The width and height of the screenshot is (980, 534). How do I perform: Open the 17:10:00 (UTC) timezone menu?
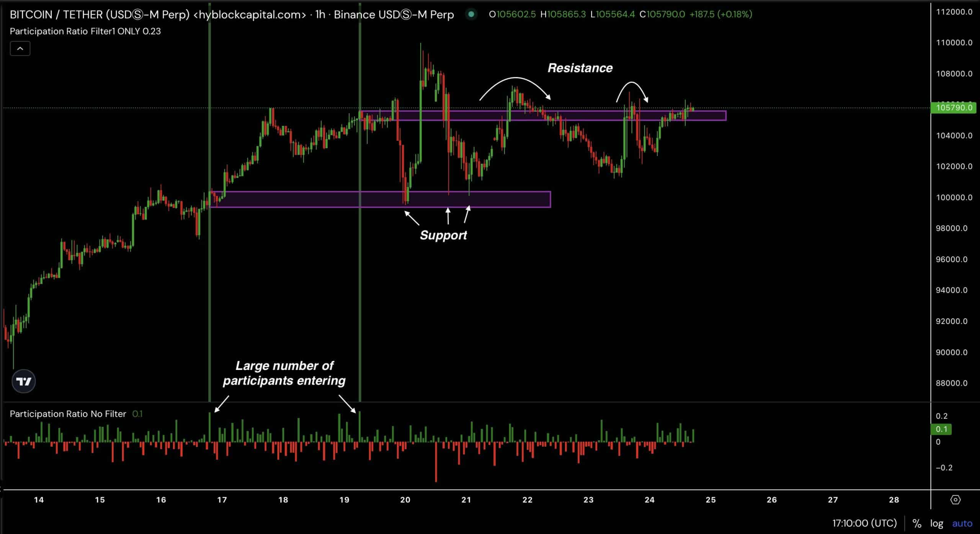(864, 523)
